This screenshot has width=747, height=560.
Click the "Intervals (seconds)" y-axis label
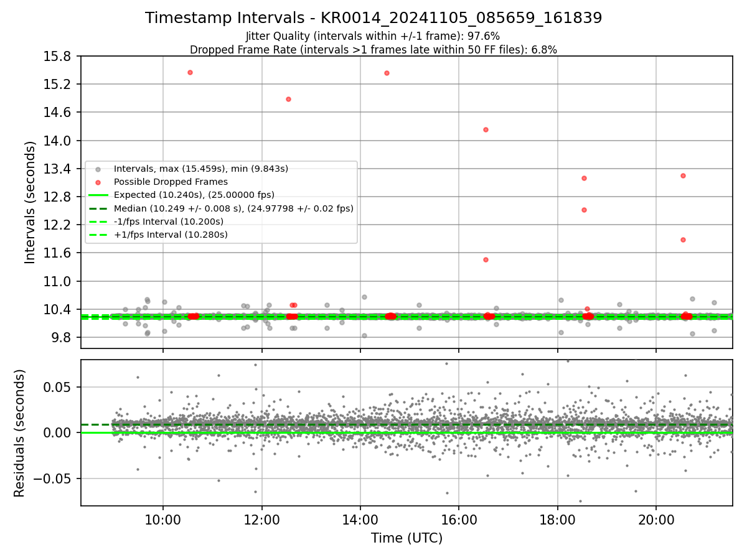tap(30, 202)
